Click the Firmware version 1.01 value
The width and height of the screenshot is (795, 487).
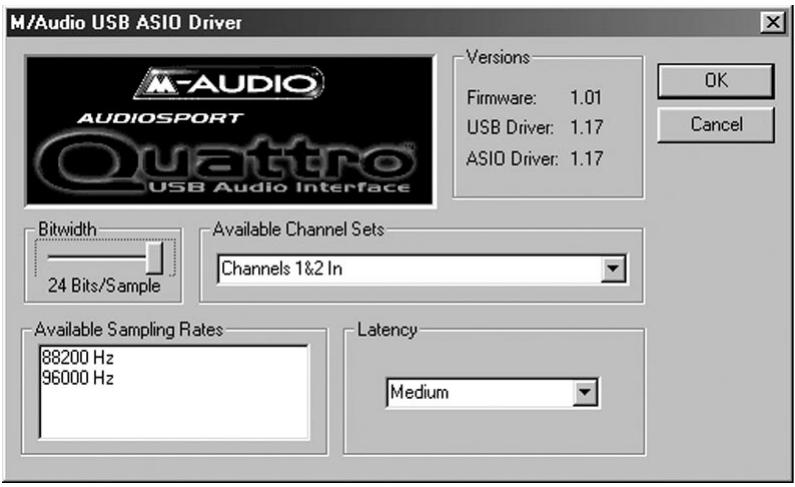[586, 97]
